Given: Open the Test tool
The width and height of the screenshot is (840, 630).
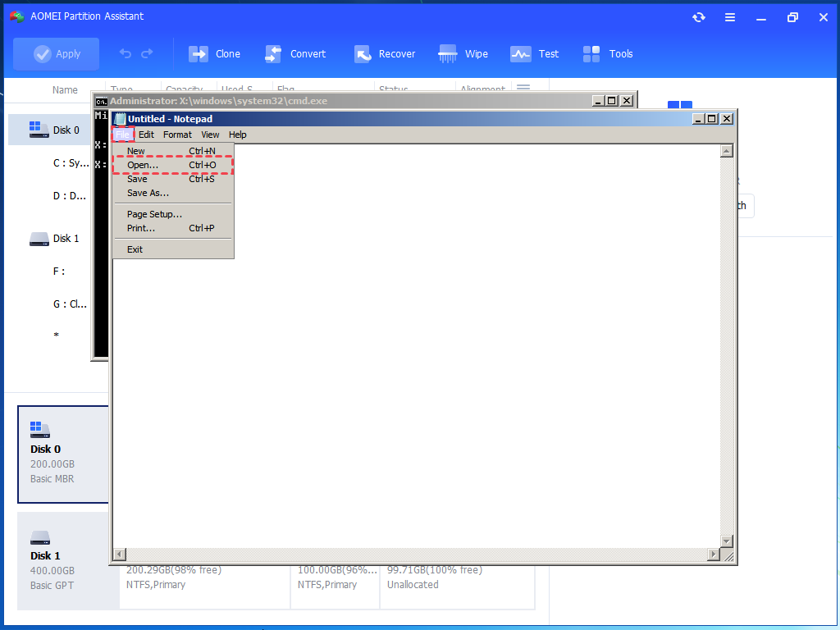Looking at the screenshot, I should (x=534, y=53).
